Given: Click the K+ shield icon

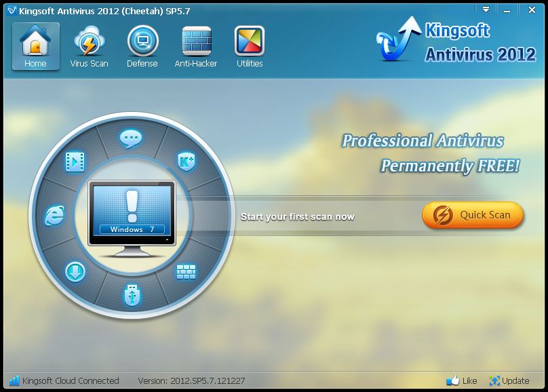Looking at the screenshot, I should click(187, 161).
